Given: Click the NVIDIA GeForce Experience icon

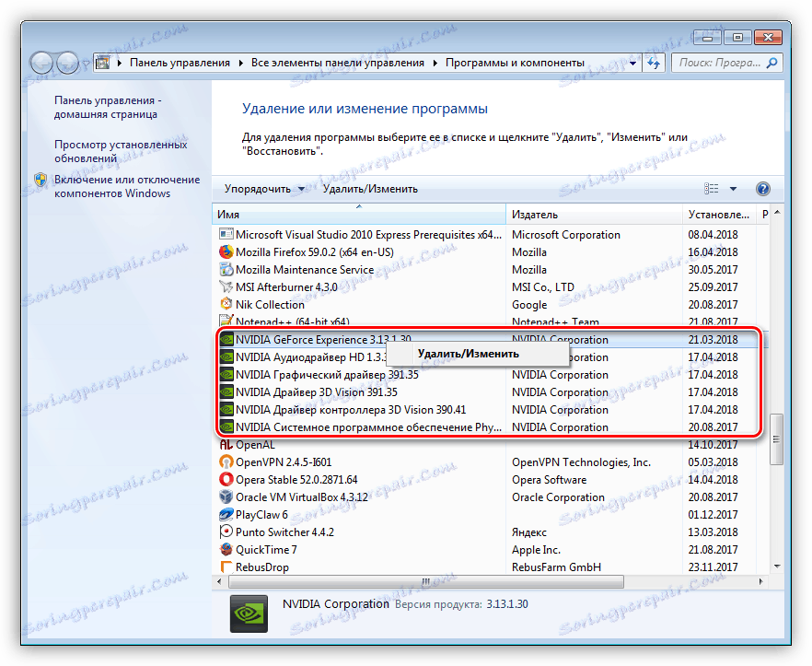Looking at the screenshot, I should click(226, 340).
